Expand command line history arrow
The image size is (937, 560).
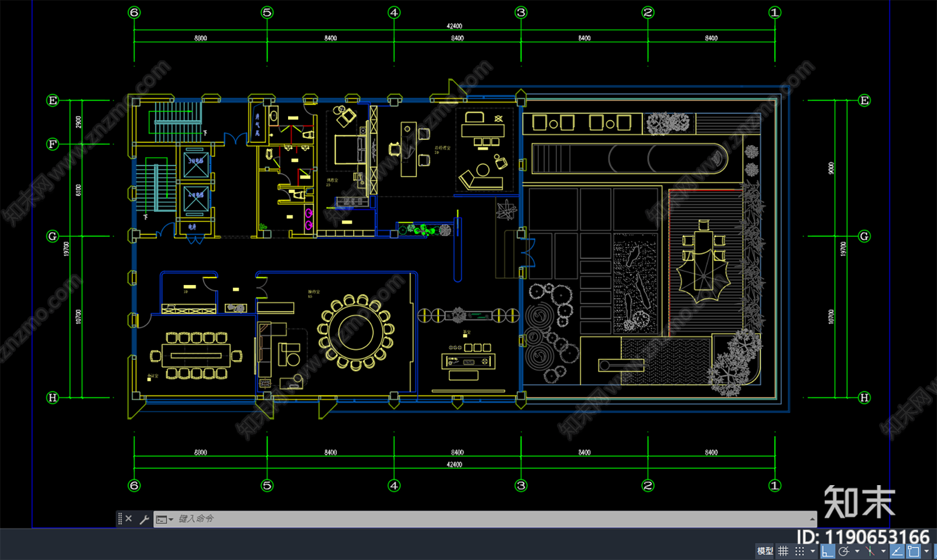pos(813,519)
